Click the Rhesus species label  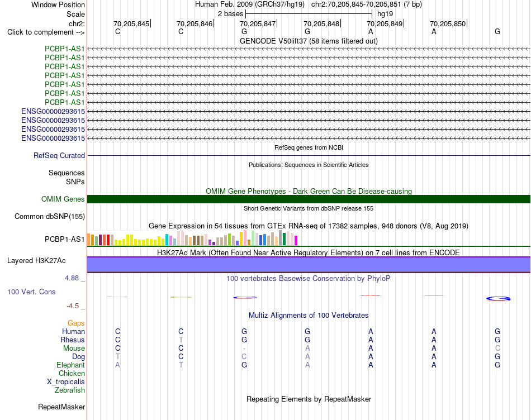[73, 340]
